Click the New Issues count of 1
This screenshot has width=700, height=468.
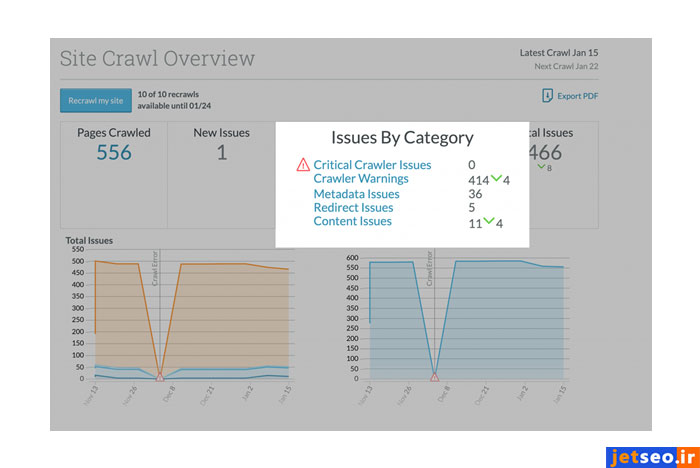click(x=221, y=152)
